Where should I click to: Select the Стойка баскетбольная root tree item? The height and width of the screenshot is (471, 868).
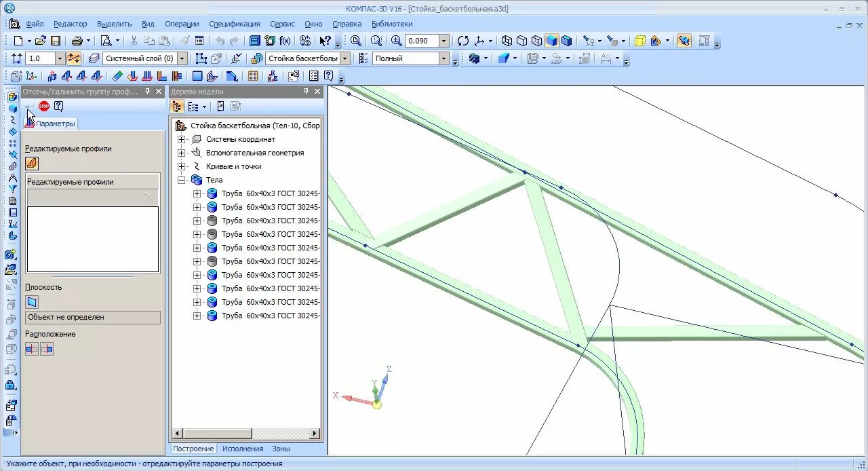pos(255,126)
